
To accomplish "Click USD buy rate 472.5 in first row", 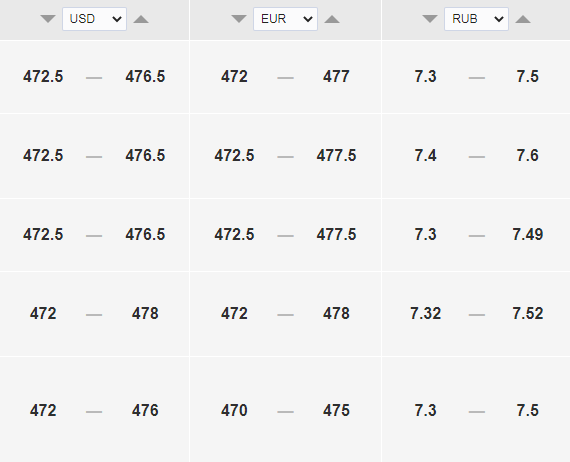I will 43,77.
